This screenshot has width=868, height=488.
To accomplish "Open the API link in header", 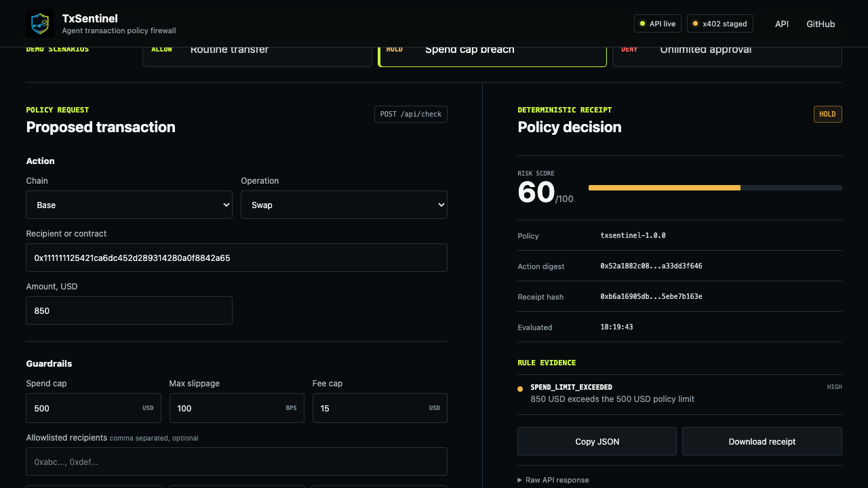I will point(782,24).
